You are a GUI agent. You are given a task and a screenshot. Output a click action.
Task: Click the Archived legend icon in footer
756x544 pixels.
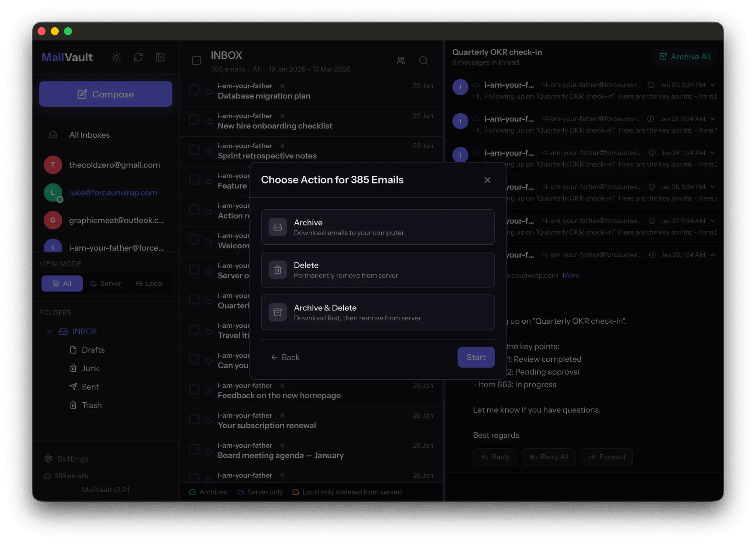point(192,492)
